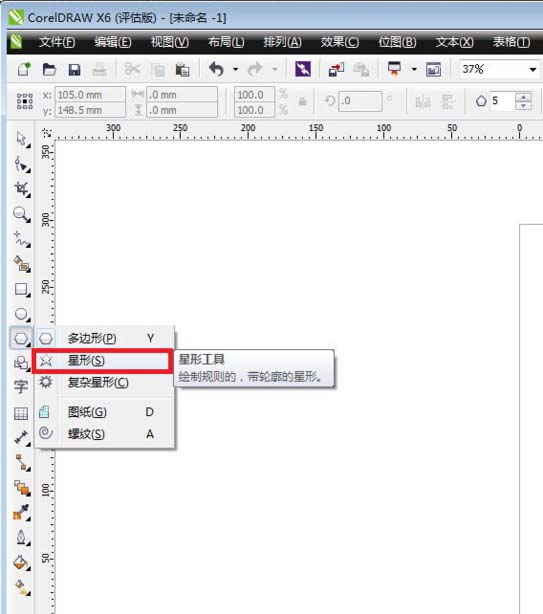Open the welcome screen icon
Viewport: 543px width, 614px height.
433,70
